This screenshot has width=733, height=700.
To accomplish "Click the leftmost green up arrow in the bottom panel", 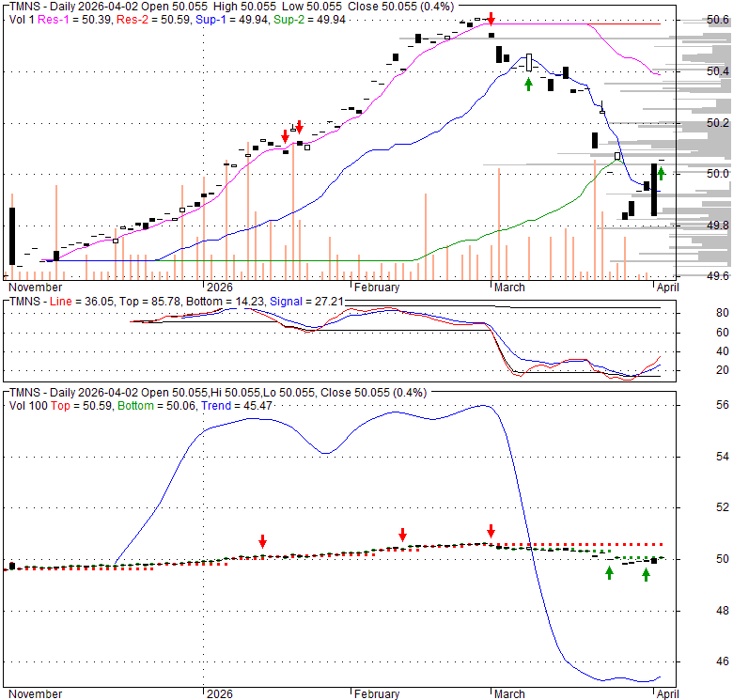I will [609, 571].
